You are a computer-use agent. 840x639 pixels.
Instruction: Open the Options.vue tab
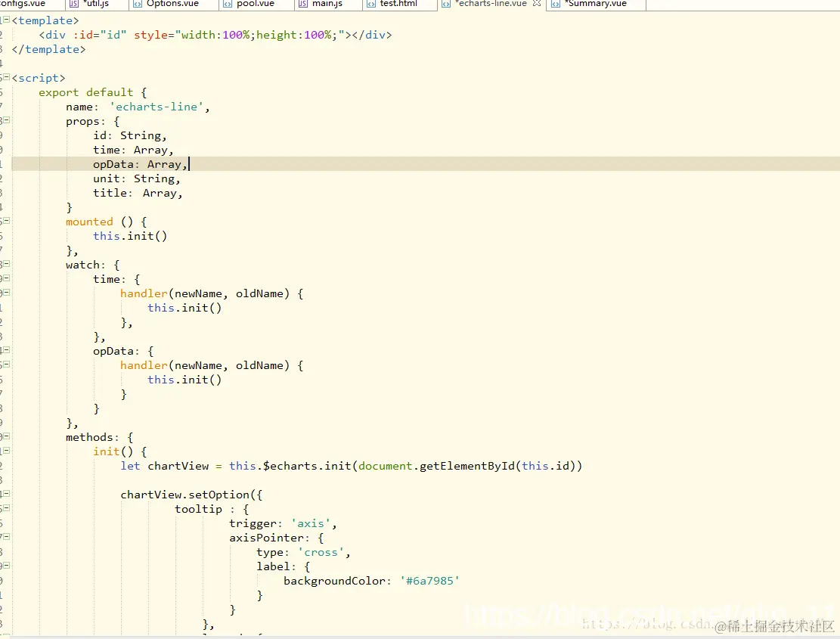[172, 4]
